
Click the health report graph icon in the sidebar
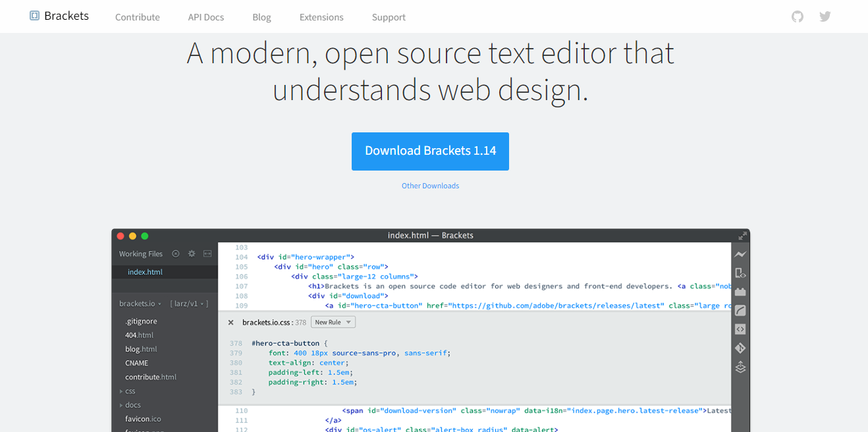coord(740,254)
